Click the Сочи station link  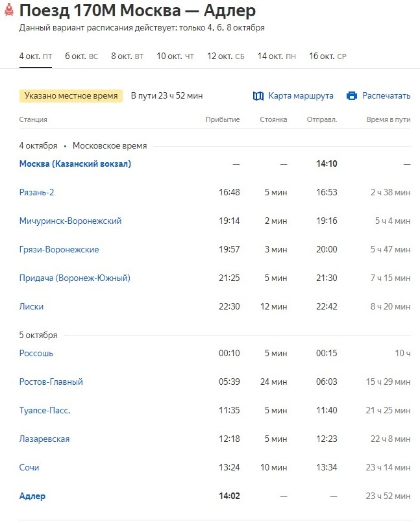click(x=29, y=468)
